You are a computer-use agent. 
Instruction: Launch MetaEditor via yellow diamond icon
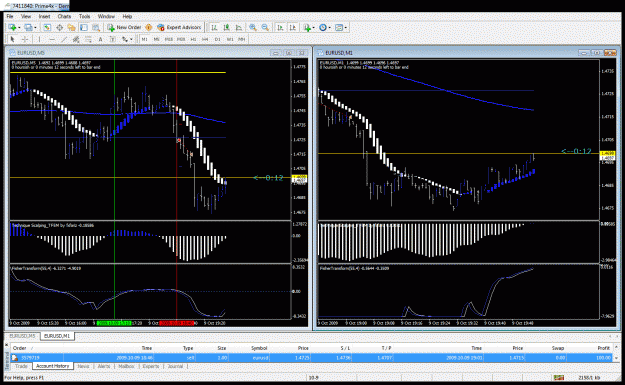[x=149, y=28]
